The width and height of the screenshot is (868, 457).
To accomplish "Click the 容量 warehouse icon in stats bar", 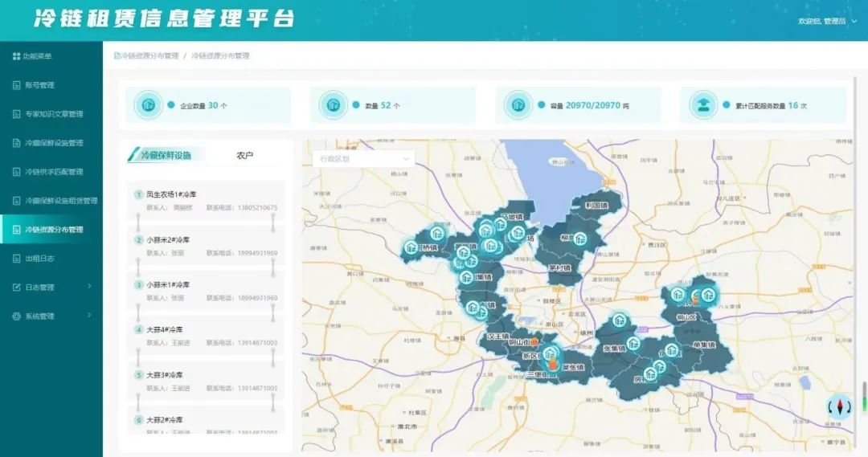I will [x=518, y=105].
